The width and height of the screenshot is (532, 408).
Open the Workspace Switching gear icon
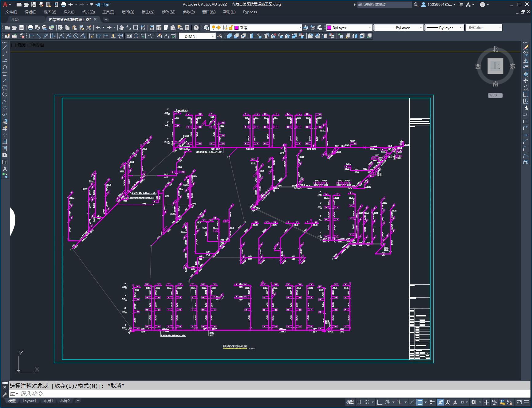[x=474, y=402]
